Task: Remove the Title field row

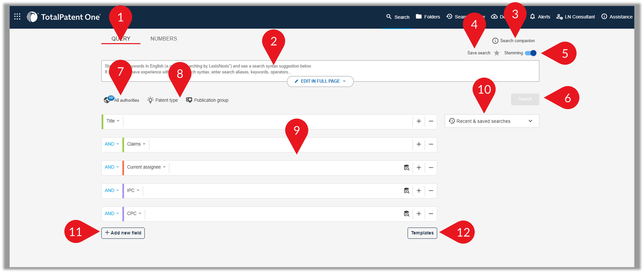Action: tap(431, 121)
